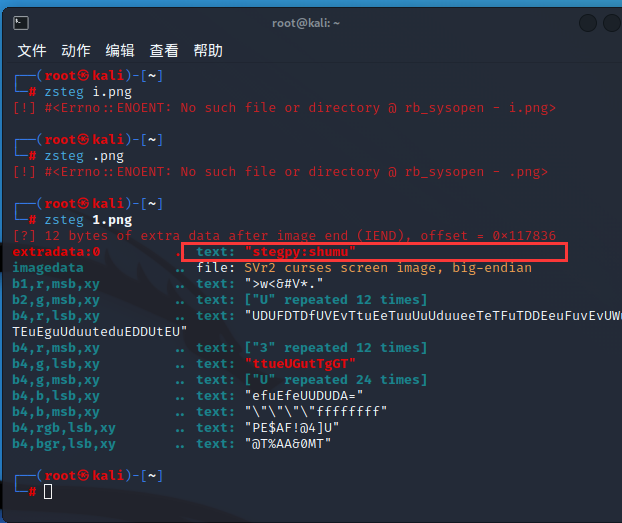Screen dimensions: 622x523
Task: Click the root@kali: ~ window title
Action: point(306,23)
